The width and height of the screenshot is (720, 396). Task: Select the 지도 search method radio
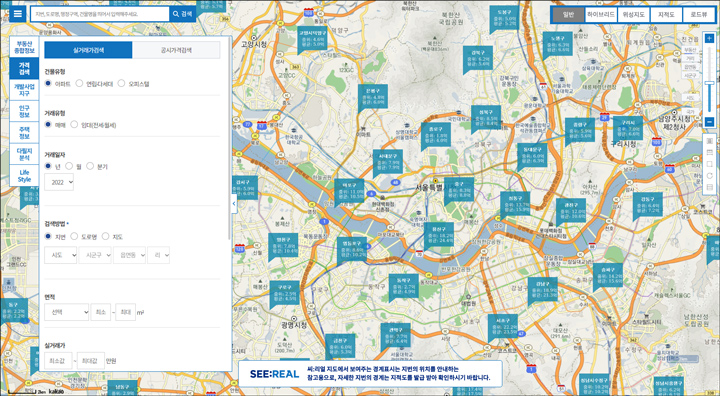click(105, 236)
